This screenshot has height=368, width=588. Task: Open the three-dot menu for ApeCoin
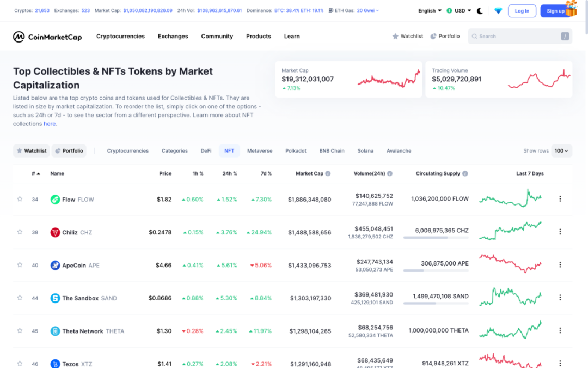click(x=560, y=265)
